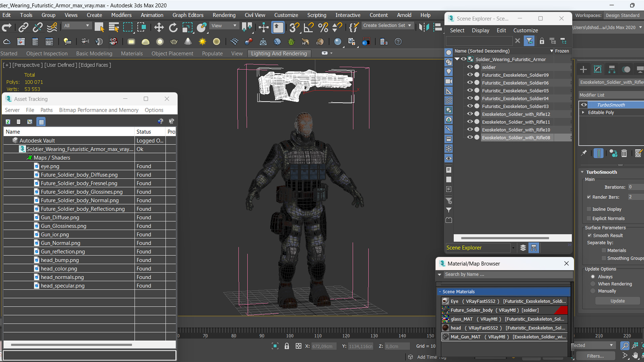Collapse the Scene Materials group
The height and width of the screenshot is (362, 644).
[x=440, y=292]
